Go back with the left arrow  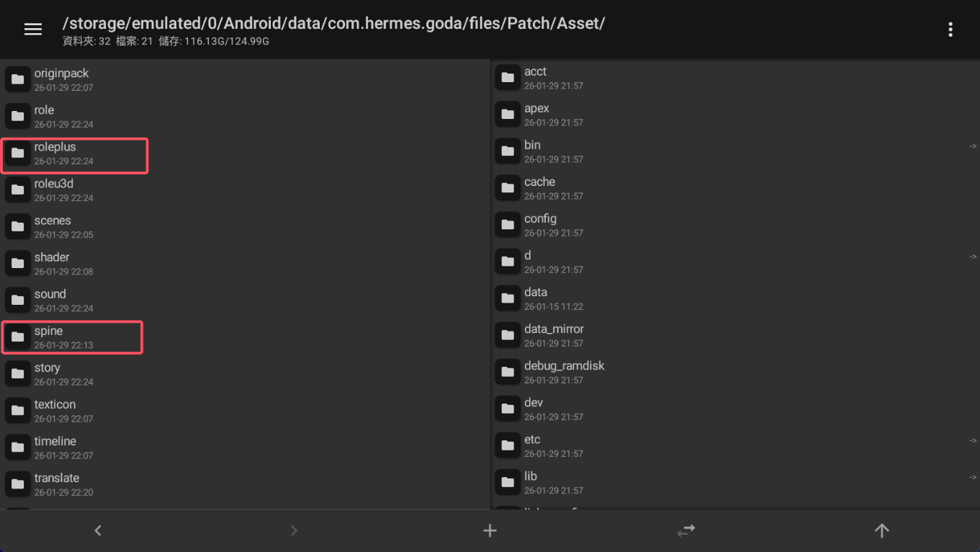click(x=98, y=530)
